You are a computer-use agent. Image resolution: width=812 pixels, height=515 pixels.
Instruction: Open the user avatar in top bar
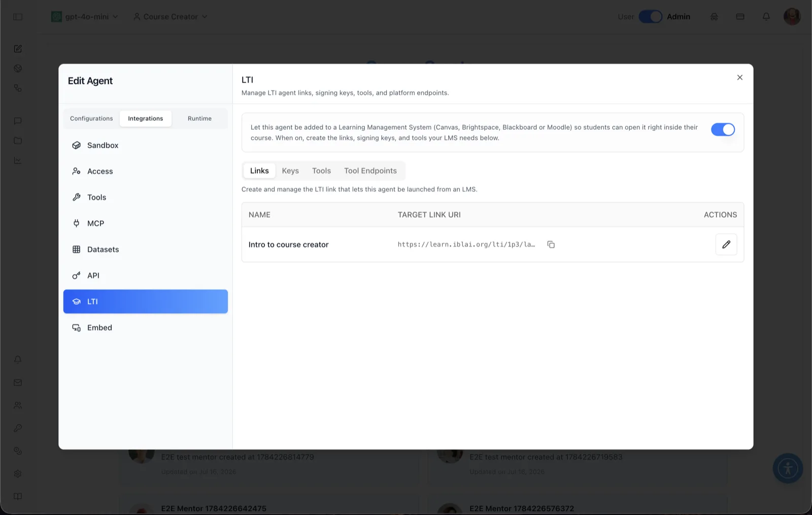pos(792,16)
